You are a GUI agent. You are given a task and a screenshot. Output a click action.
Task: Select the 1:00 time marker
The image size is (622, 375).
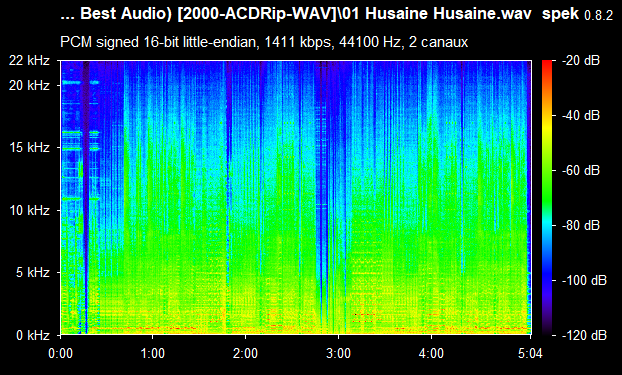click(x=153, y=353)
